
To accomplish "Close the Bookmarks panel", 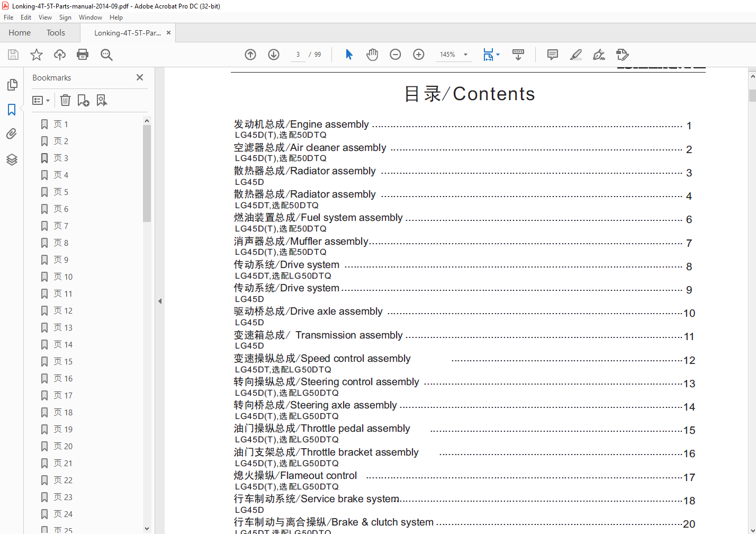I will coord(140,77).
